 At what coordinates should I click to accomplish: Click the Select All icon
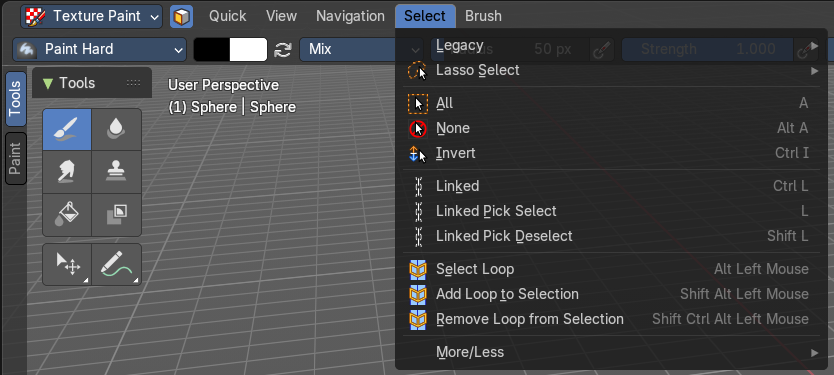point(418,103)
